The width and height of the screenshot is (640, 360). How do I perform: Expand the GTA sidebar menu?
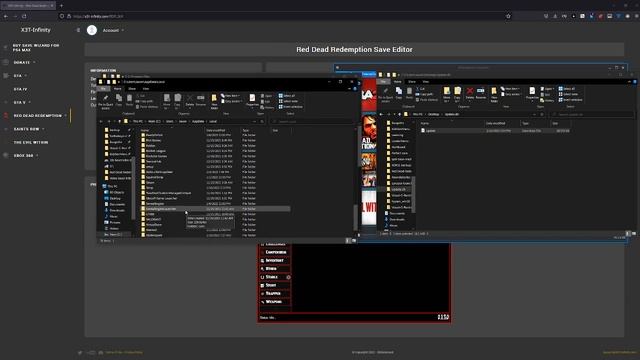coord(20,76)
